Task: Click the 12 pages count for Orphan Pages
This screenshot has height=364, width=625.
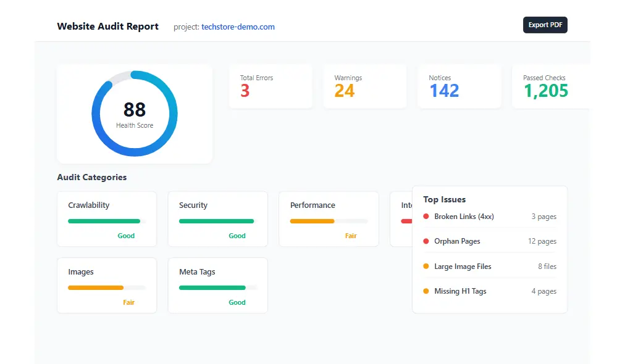Action: coord(542,241)
